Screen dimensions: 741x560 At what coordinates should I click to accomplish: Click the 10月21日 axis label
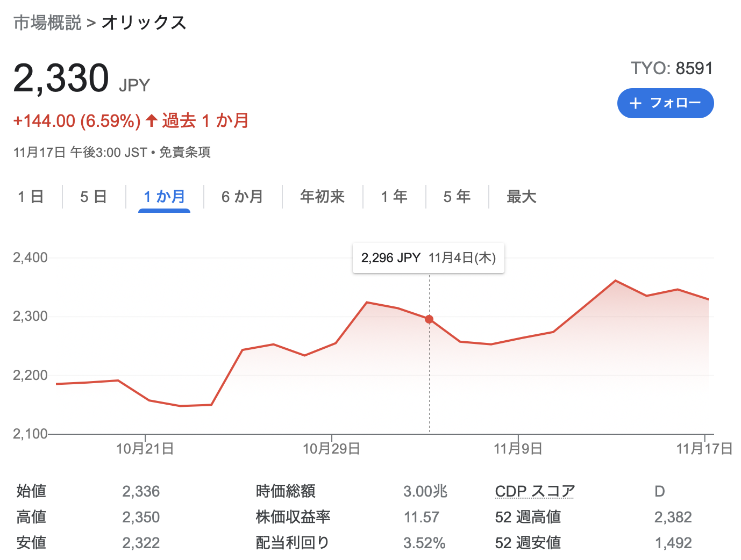click(x=145, y=449)
